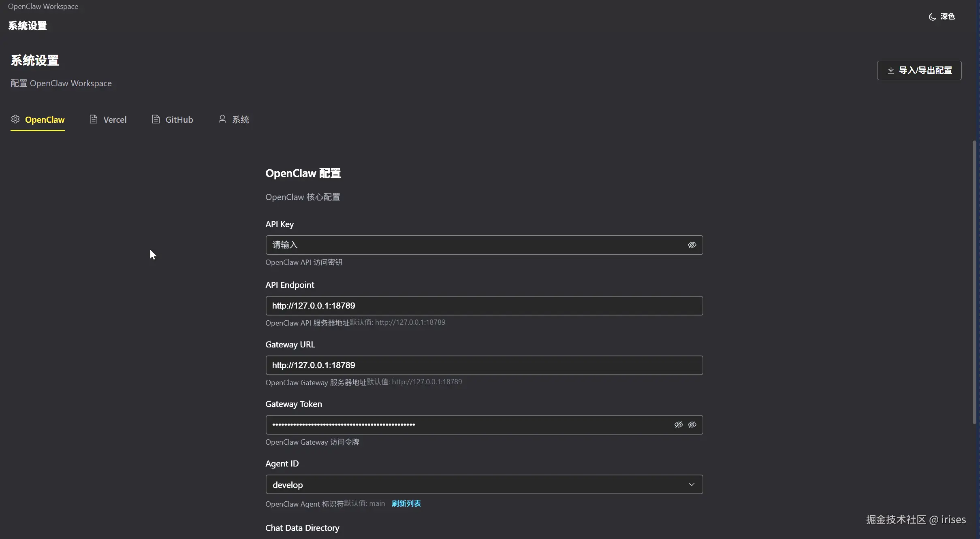Toggle rightmost Gateway Token eye icon

point(692,425)
